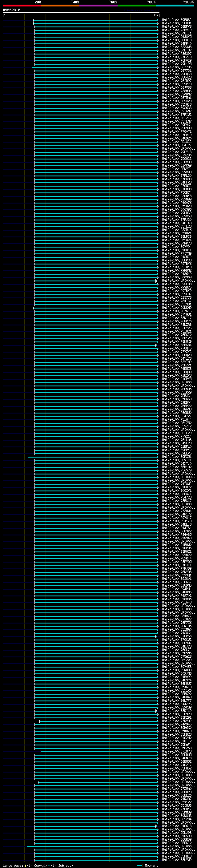
Task: Select hit label UniRef100_C3KHL3
Action: 177,856
